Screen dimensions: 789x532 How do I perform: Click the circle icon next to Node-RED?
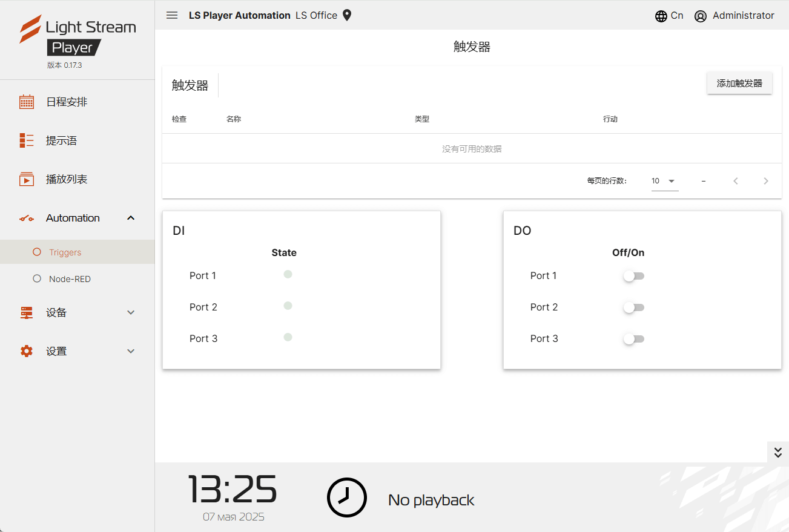click(x=37, y=279)
